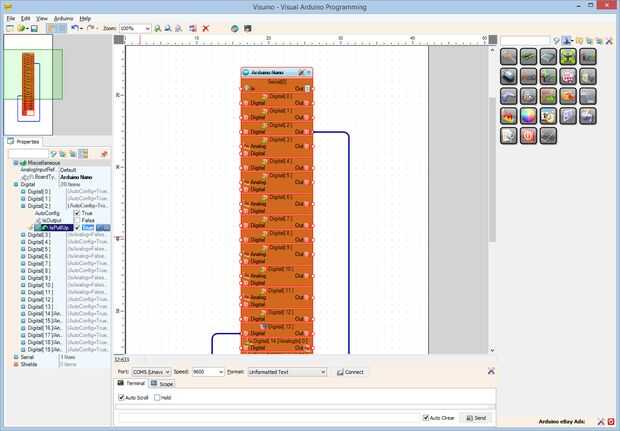Image resolution: width=620 pixels, height=431 pixels.
Task: Collapse the Miscellaneous property group
Action: click(16, 163)
